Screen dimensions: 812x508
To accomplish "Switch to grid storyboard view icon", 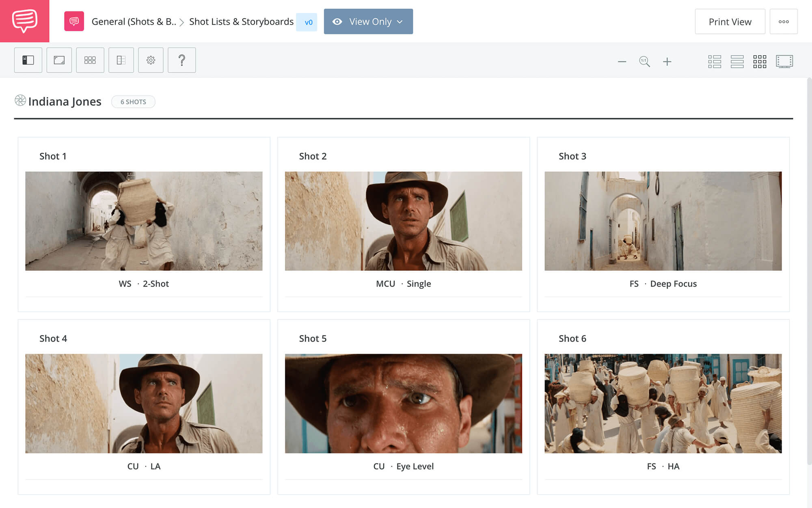I will pyautogui.click(x=760, y=61).
